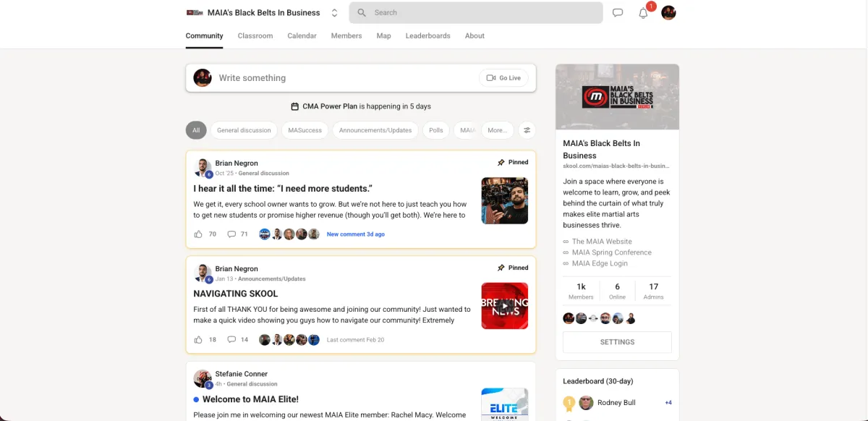This screenshot has width=868, height=421.
Task: Click Last comment Feb 20 text
Action: [355, 340]
